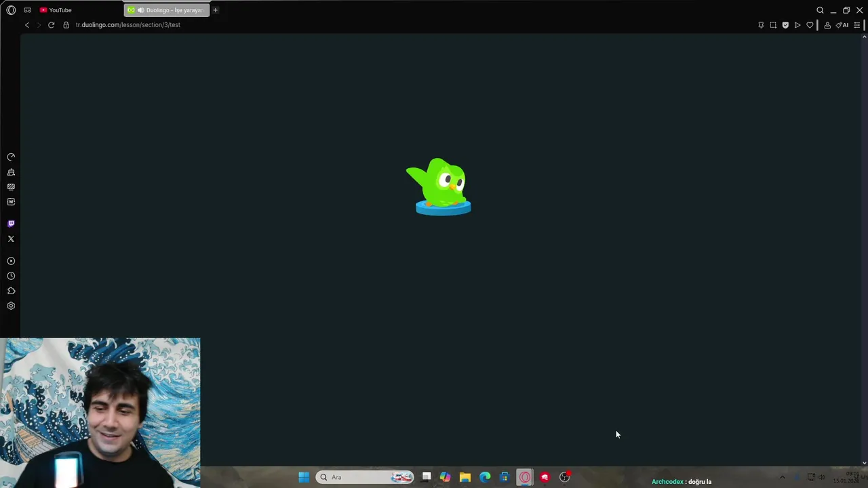Viewport: 868px width, 488px height.
Task: Open Microsoft Store from taskbar
Action: tap(505, 477)
